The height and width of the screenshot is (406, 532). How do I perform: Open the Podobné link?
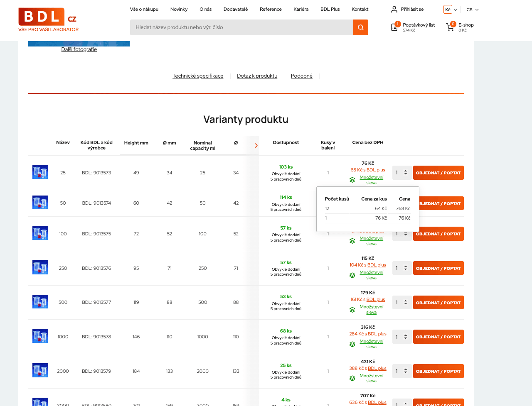click(302, 76)
